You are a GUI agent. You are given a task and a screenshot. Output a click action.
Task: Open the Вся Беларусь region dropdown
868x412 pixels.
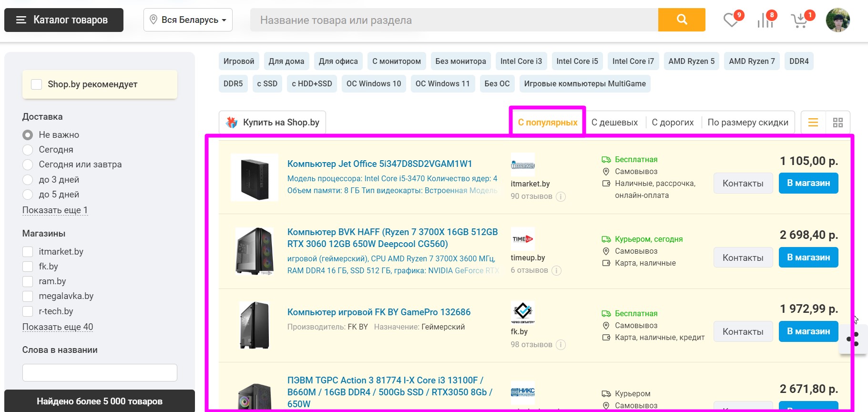pos(188,20)
